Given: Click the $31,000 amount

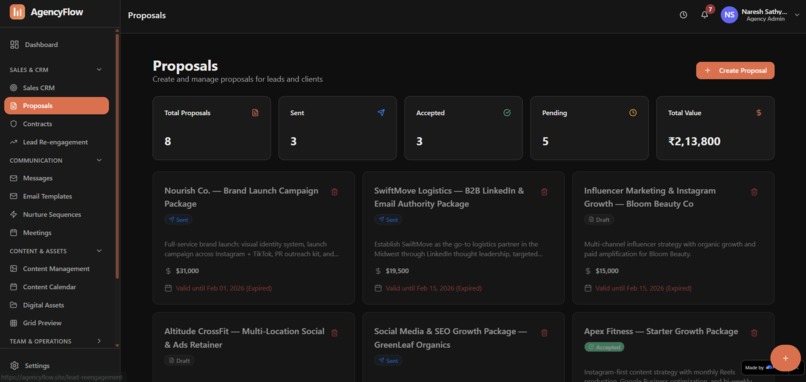Looking at the screenshot, I should pyautogui.click(x=187, y=271).
